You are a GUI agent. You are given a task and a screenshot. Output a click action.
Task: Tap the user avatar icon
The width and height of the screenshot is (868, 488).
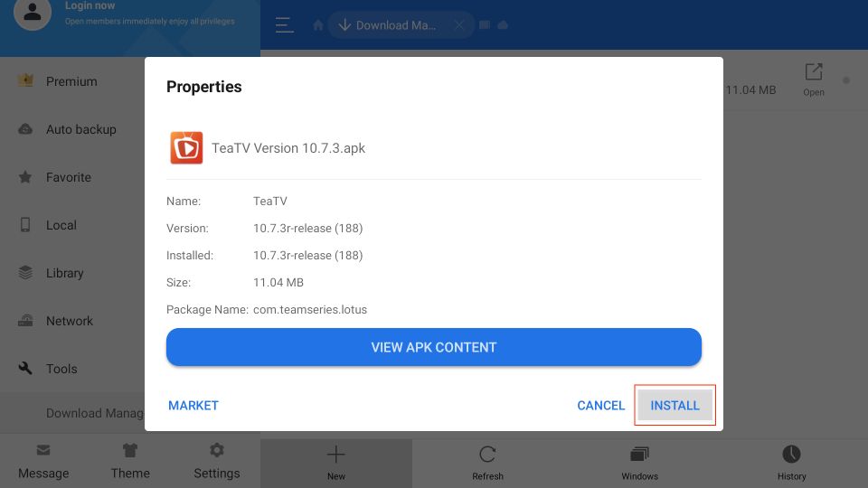click(x=33, y=12)
